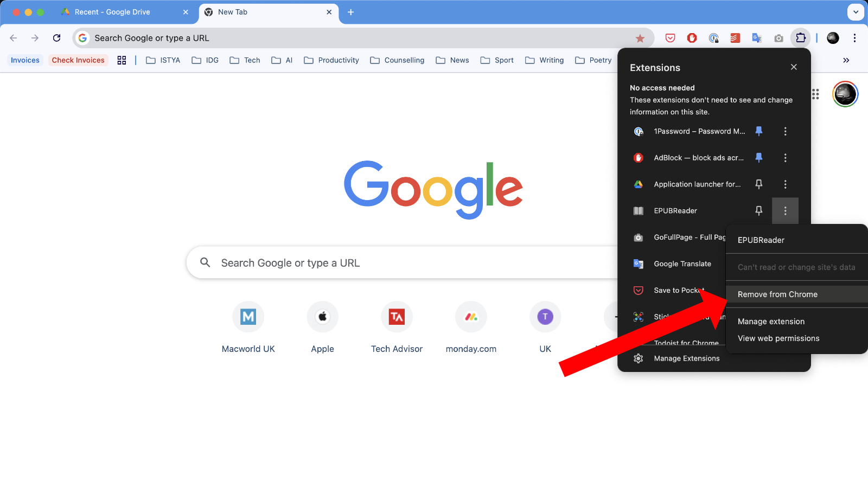Click the Todoist icon in the toolbar
This screenshot has width=868, height=488.
coord(735,38)
